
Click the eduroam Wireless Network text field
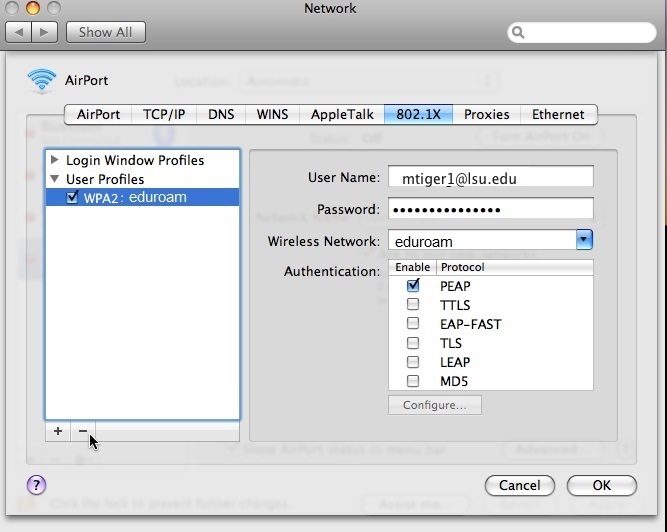coord(482,240)
